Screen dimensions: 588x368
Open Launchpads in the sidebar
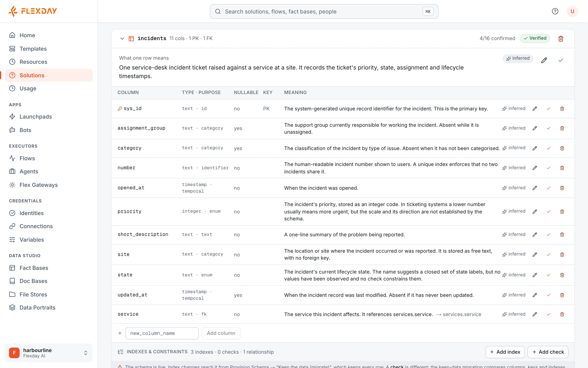pos(49,117)
